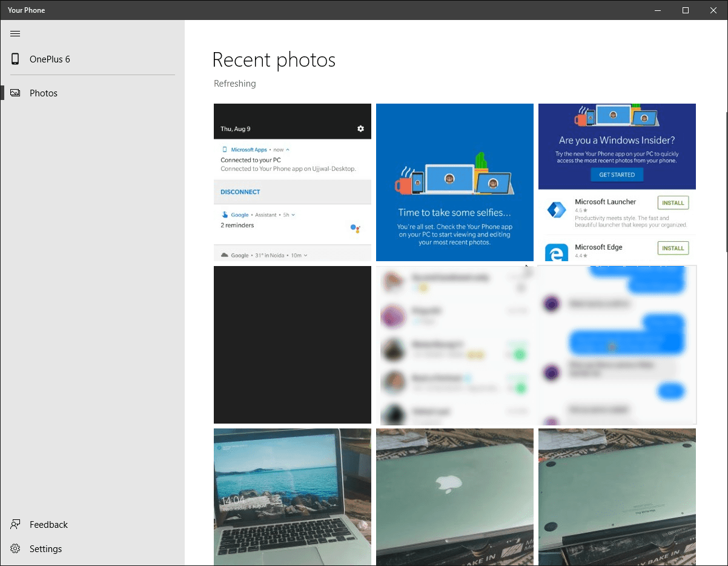Open the 'Connected to your PC' notification screenshot

(293, 182)
